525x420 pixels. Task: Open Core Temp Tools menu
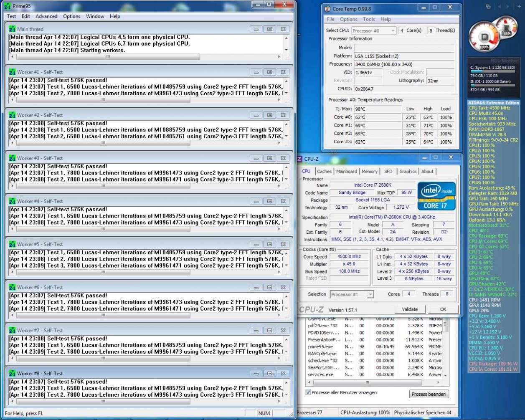point(369,19)
